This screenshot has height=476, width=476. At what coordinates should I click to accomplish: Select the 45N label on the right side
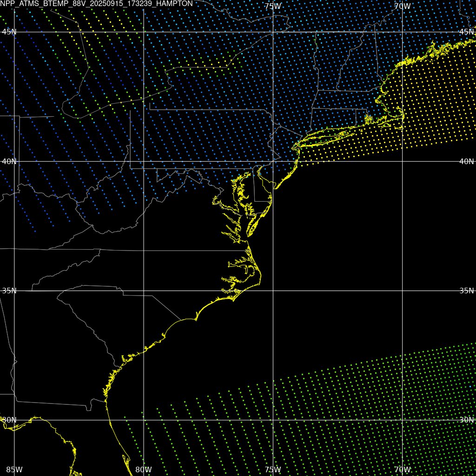coord(467,32)
